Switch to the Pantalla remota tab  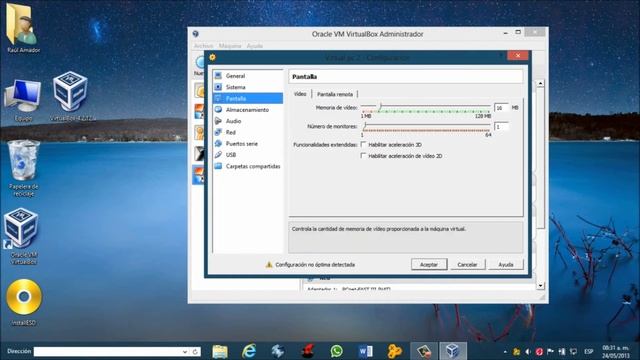tap(335, 94)
